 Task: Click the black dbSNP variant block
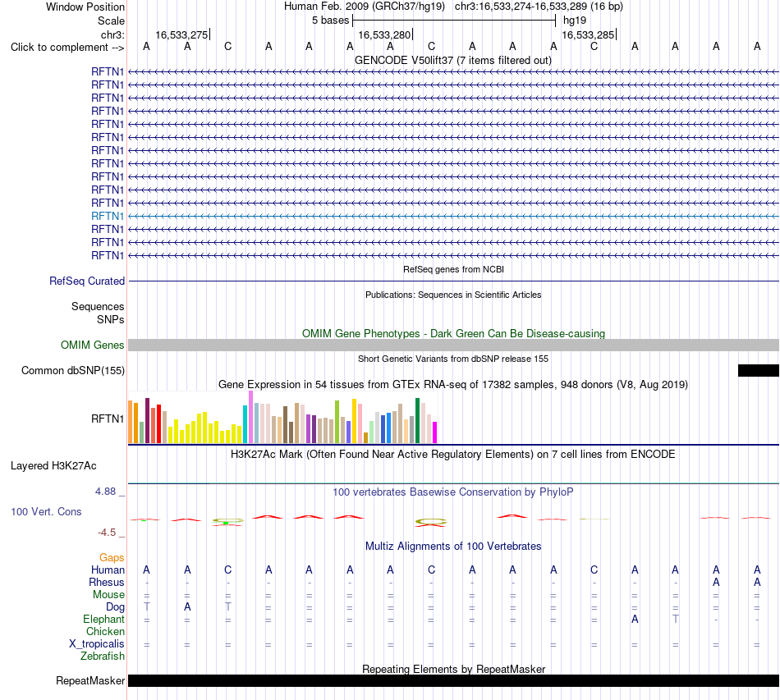pos(759,370)
